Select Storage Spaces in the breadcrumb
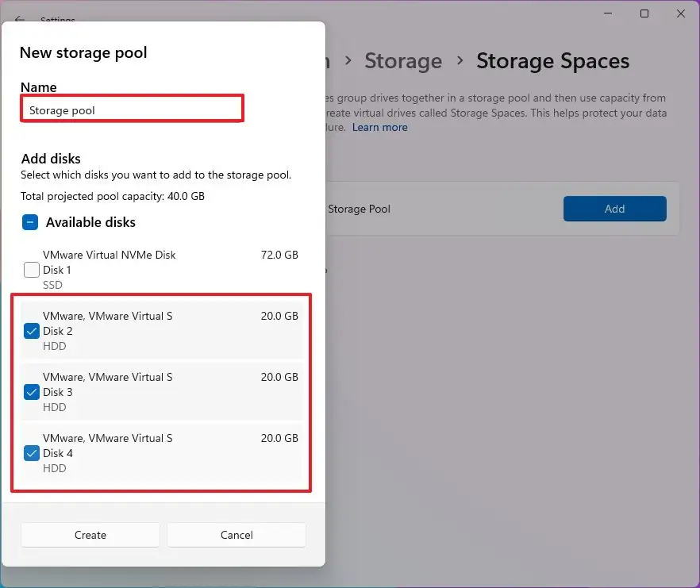 552,61
